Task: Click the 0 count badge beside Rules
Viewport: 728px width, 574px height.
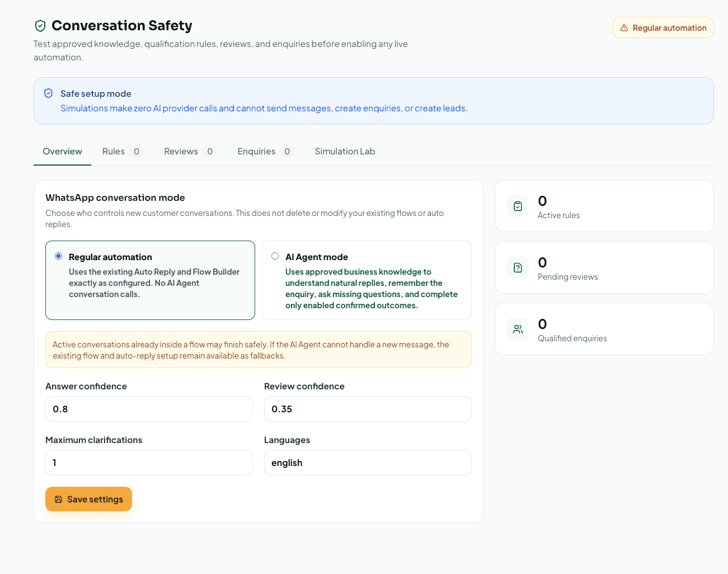Action: click(137, 152)
